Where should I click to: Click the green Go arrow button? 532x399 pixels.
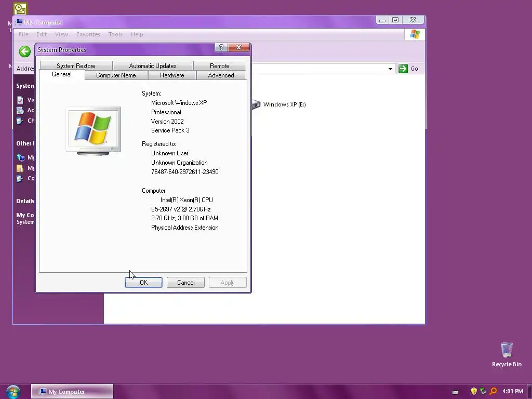pyautogui.click(x=403, y=69)
